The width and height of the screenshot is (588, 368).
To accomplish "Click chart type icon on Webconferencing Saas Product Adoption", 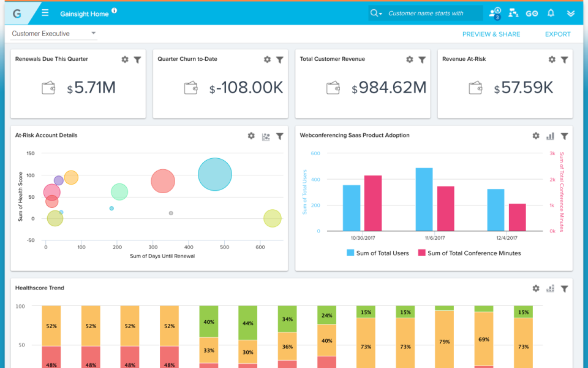I will click(x=549, y=136).
